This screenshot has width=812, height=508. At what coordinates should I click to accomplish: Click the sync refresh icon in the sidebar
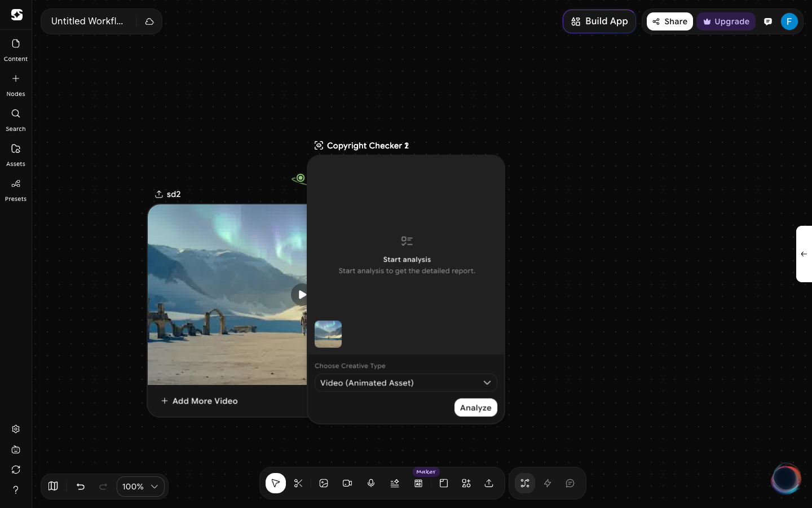pyautogui.click(x=16, y=470)
